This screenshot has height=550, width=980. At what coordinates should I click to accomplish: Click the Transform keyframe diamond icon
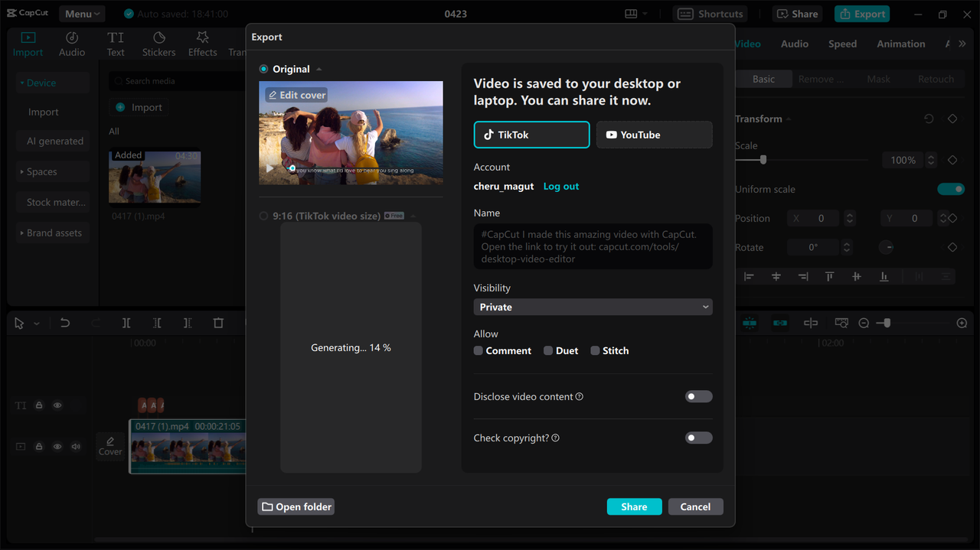(x=952, y=119)
